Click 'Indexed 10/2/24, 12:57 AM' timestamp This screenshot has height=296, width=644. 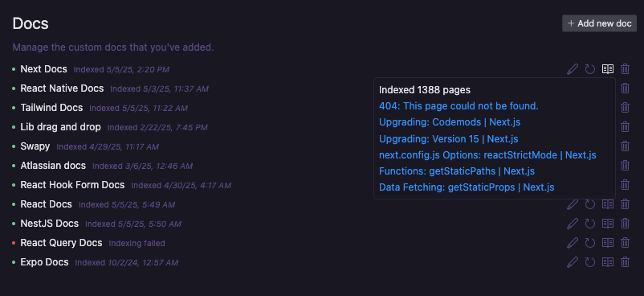[x=127, y=263]
